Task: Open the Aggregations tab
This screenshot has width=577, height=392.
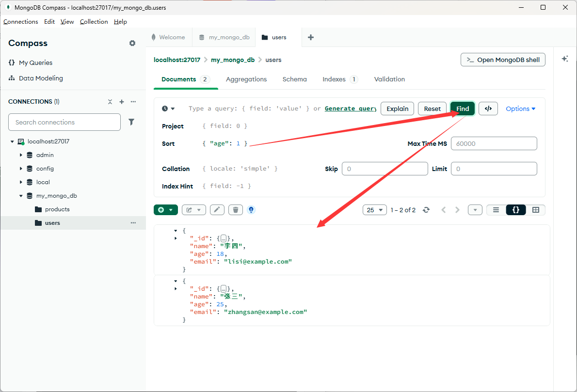Action: click(246, 79)
